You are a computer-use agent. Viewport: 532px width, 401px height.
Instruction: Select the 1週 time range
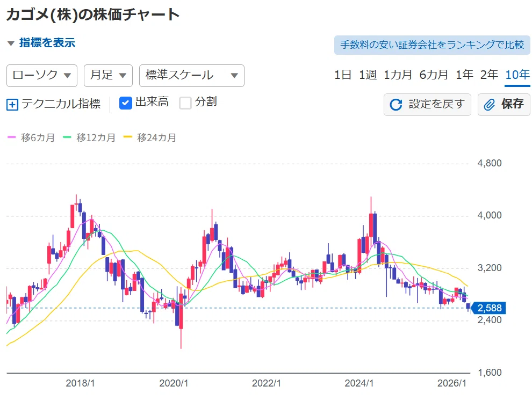(x=368, y=75)
